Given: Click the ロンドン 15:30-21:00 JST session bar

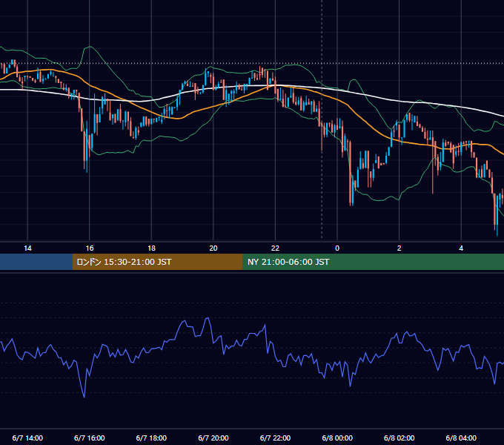Looking at the screenshot, I should (157, 262).
